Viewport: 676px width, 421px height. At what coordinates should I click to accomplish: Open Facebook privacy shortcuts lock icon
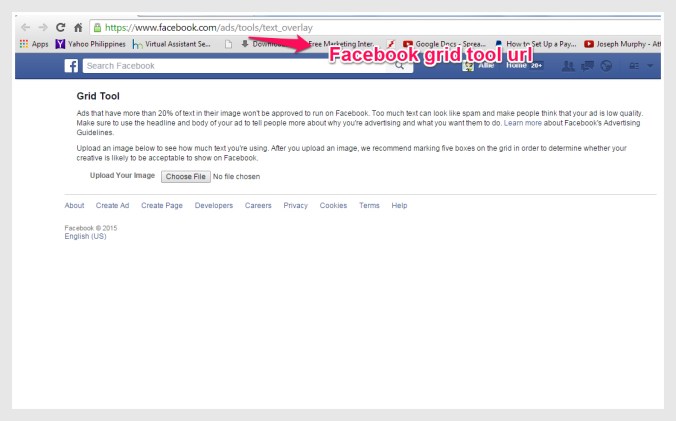tap(633, 66)
